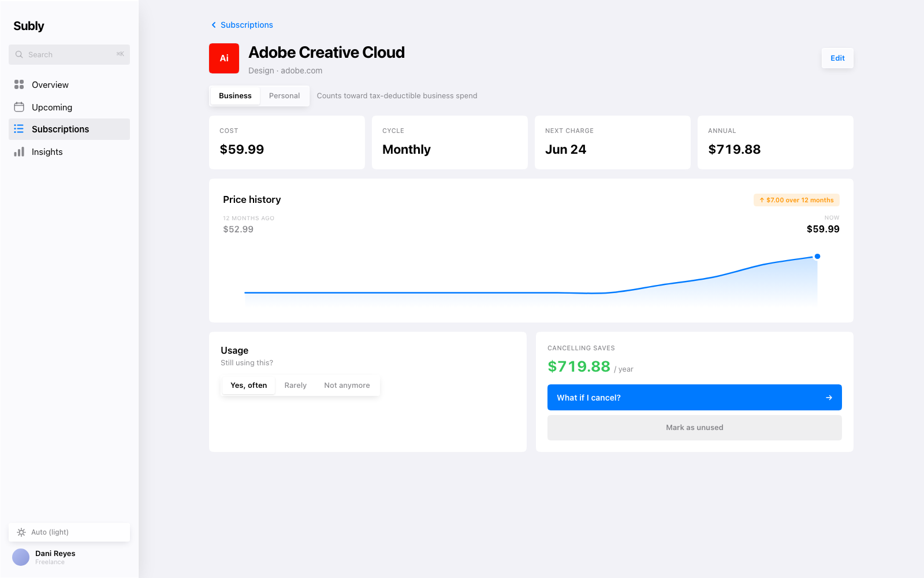Screen dimensions: 924x578
Task: Choose Yes, often for usage
Action: point(249,386)
